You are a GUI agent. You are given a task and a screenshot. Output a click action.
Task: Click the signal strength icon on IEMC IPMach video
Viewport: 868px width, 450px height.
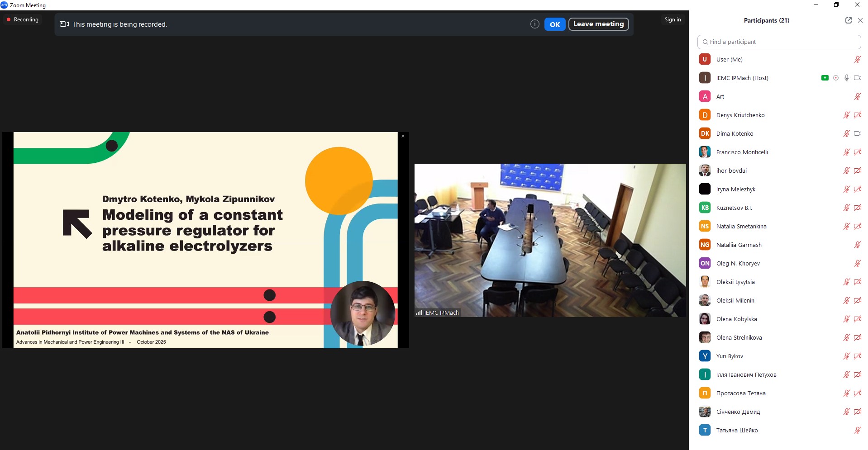[419, 313]
